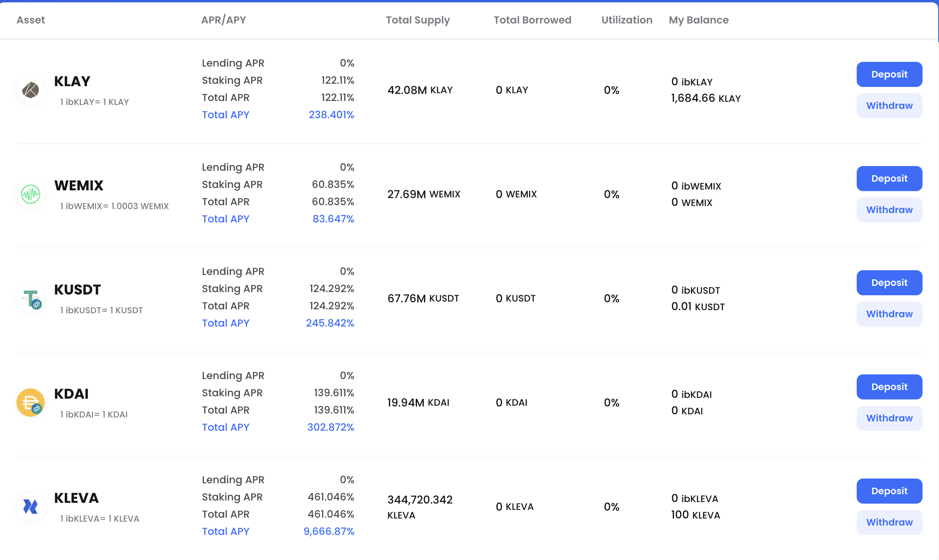Click the KLEVA token icon
Viewport: 939px width, 560px height.
[31, 507]
